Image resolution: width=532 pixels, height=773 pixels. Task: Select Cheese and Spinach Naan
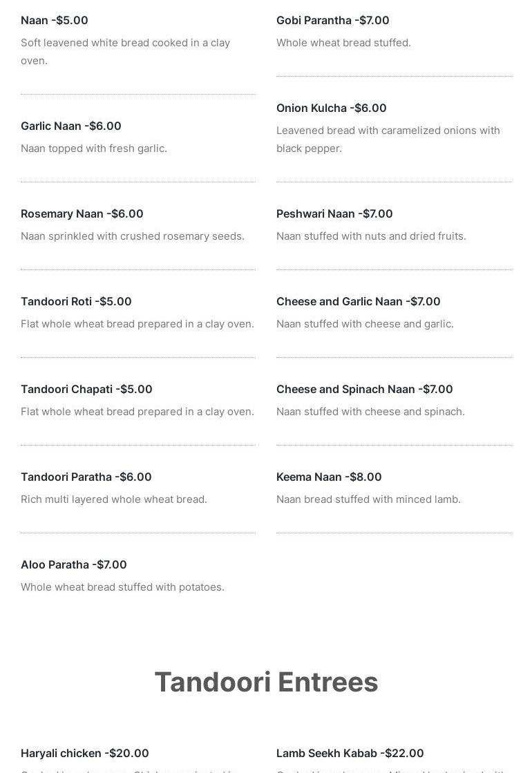[x=365, y=389]
